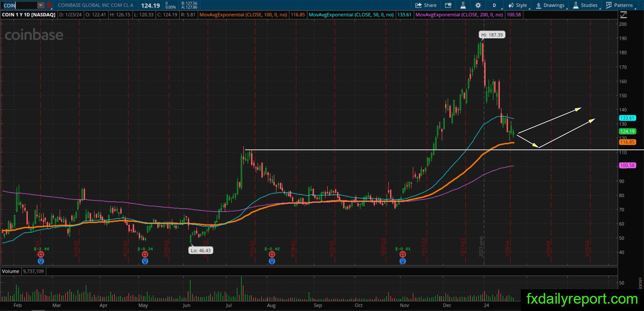Click the high value H: 126.15
The width and height of the screenshot is (644, 311).
(120, 15)
